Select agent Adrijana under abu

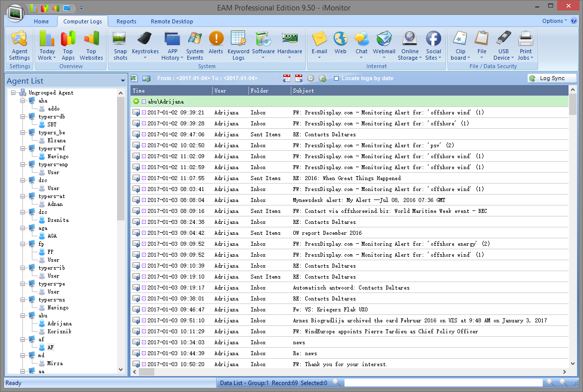point(59,323)
